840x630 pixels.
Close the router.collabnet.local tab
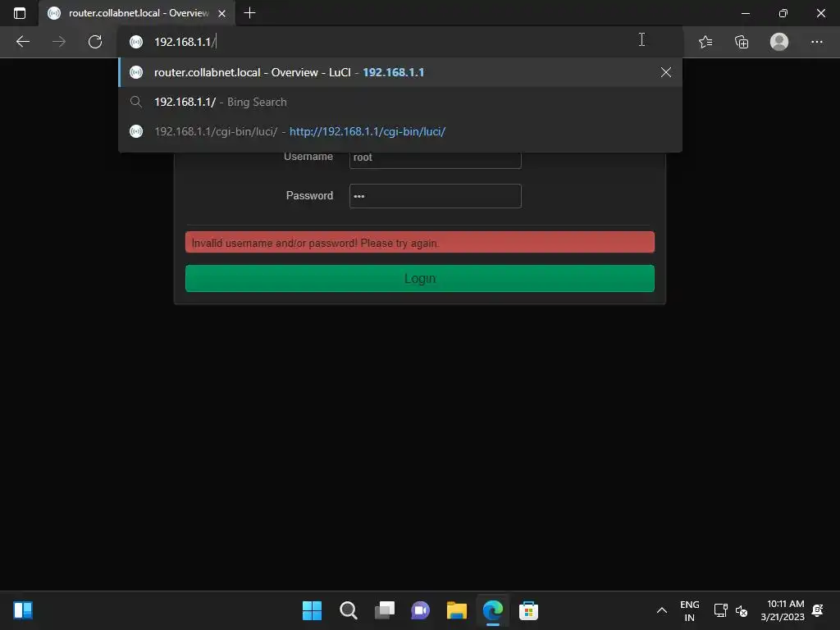[221, 13]
